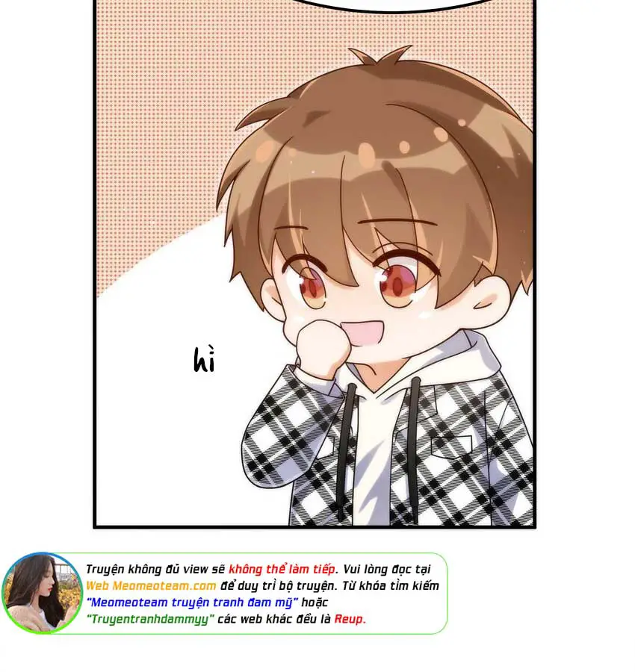This screenshot has width=635, height=672.
Task: Click the red "Reup." word
Action: tap(350, 619)
